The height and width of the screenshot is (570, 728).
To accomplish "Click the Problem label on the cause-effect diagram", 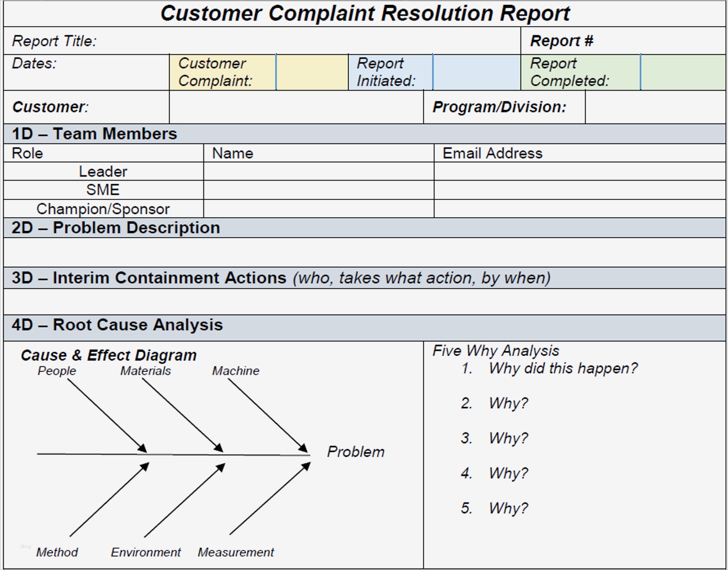I will point(356,452).
